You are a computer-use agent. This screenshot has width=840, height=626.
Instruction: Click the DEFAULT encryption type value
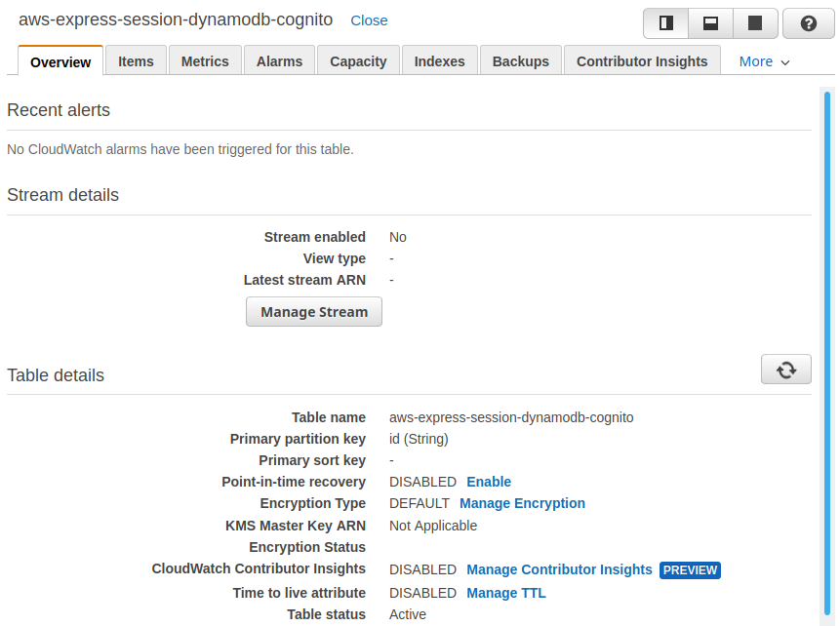[420, 503]
